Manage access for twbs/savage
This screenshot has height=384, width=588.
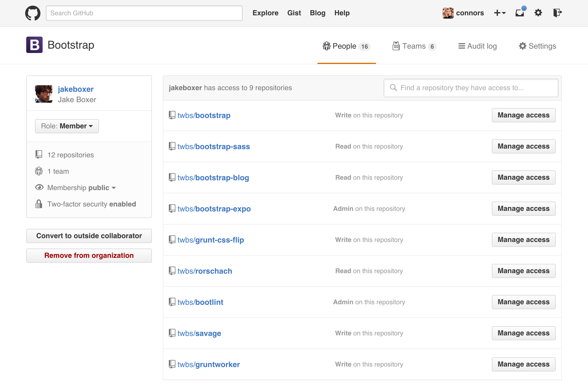click(x=524, y=333)
